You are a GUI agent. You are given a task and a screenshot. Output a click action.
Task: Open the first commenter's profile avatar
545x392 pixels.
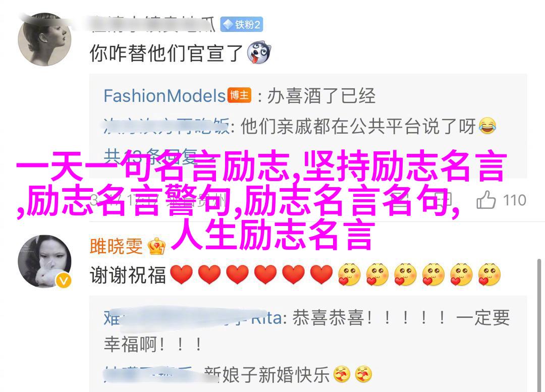[44, 39]
